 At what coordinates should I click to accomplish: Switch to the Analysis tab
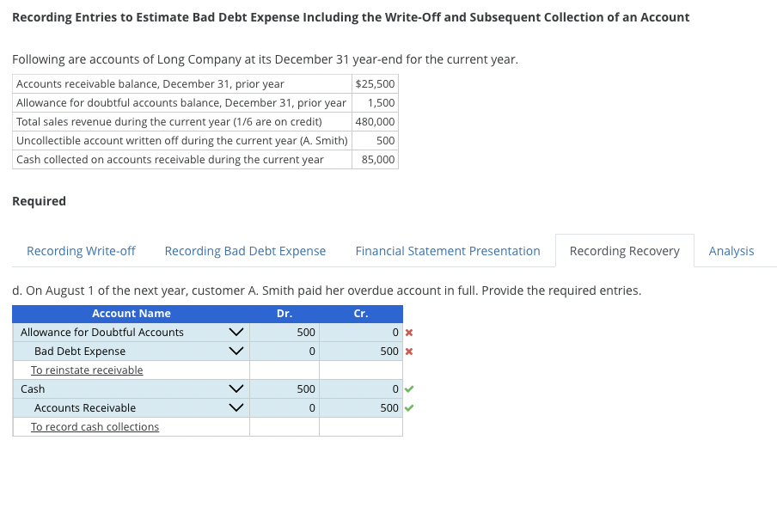pos(731,250)
